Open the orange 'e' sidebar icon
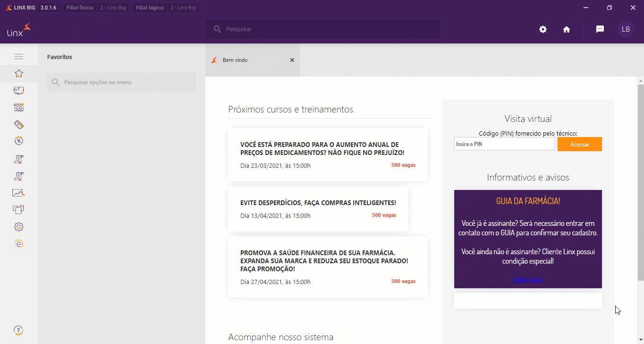Viewport: 644px width, 344px height. pyautogui.click(x=19, y=244)
